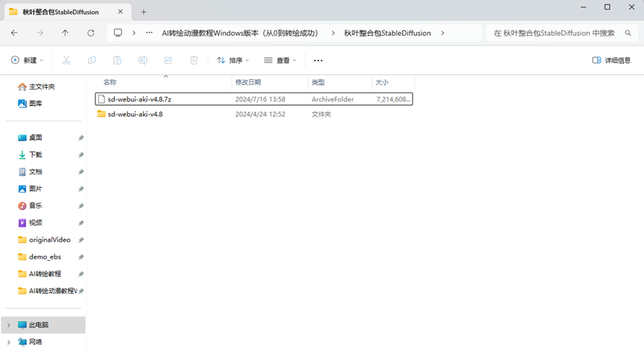Open the See more three-dot menu
Screen dimensions: 644x357
coord(318,60)
